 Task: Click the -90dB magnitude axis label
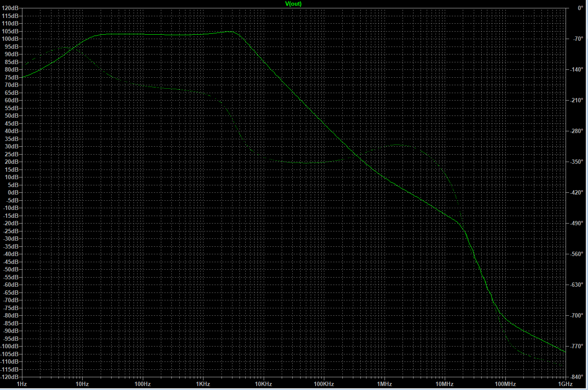tap(11, 331)
